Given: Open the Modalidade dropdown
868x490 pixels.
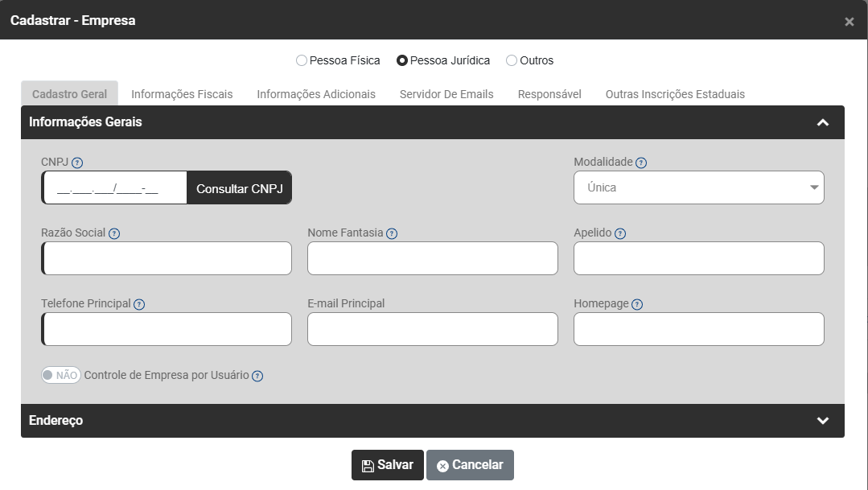Looking at the screenshot, I should tap(698, 187).
